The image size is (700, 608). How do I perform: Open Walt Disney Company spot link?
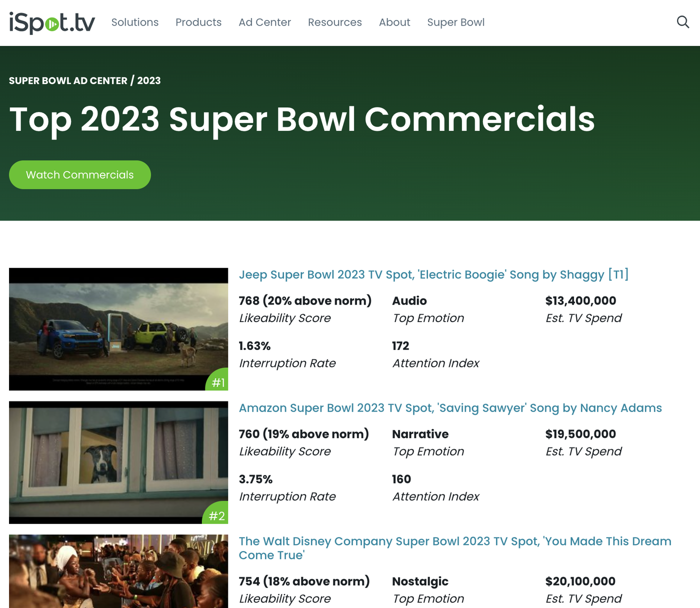click(455, 548)
